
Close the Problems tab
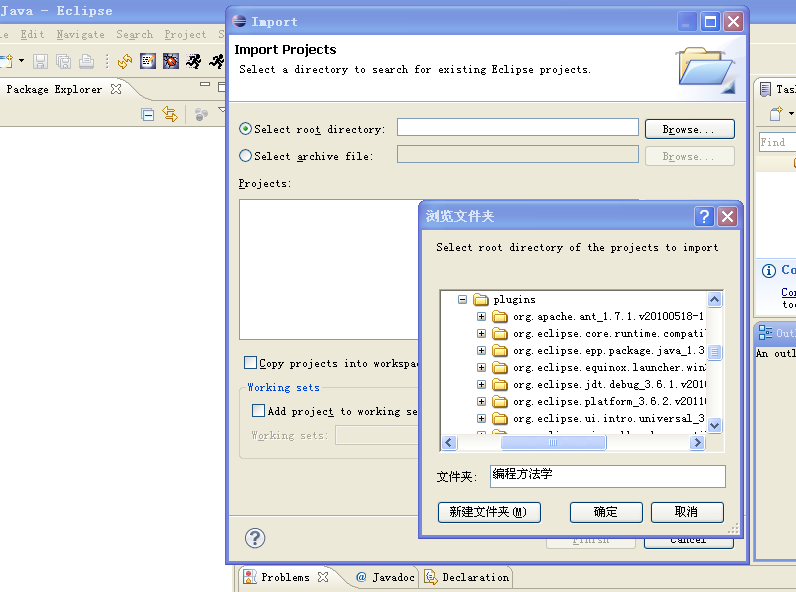[323, 577]
